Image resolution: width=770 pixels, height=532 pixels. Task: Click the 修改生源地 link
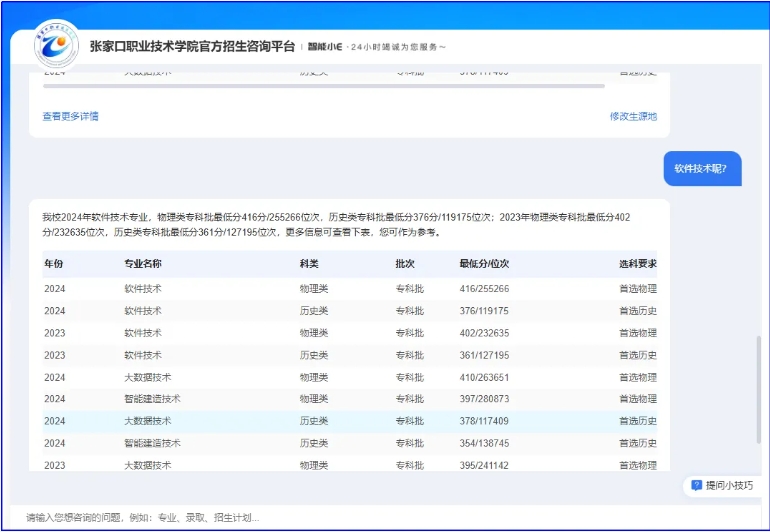tap(633, 116)
